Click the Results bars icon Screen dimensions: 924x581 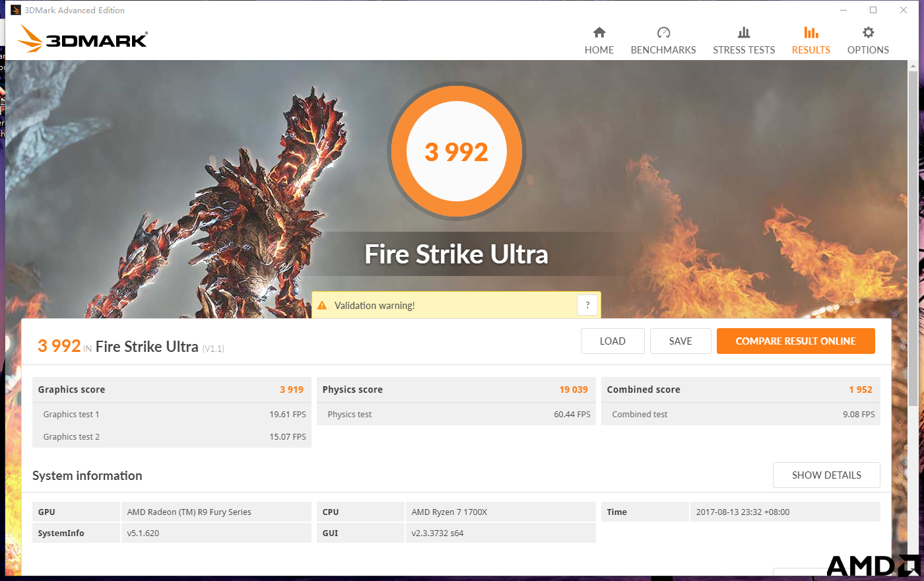(811, 32)
